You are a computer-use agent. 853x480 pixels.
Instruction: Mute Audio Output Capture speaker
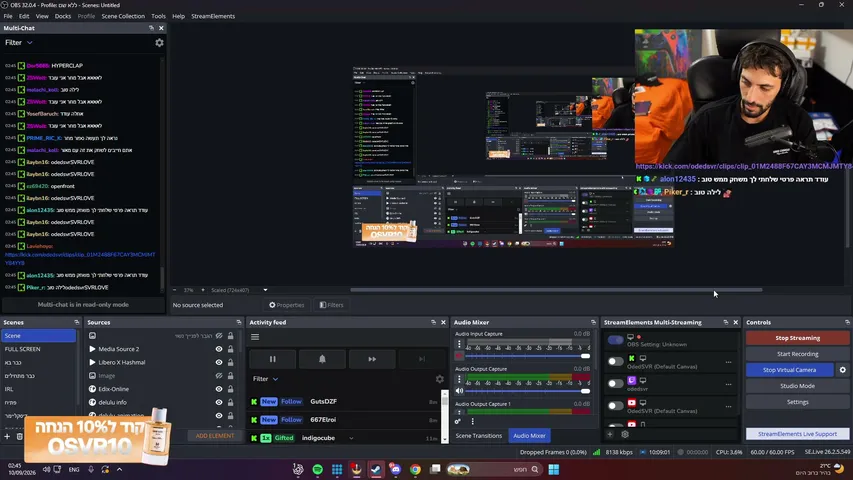coord(459,391)
